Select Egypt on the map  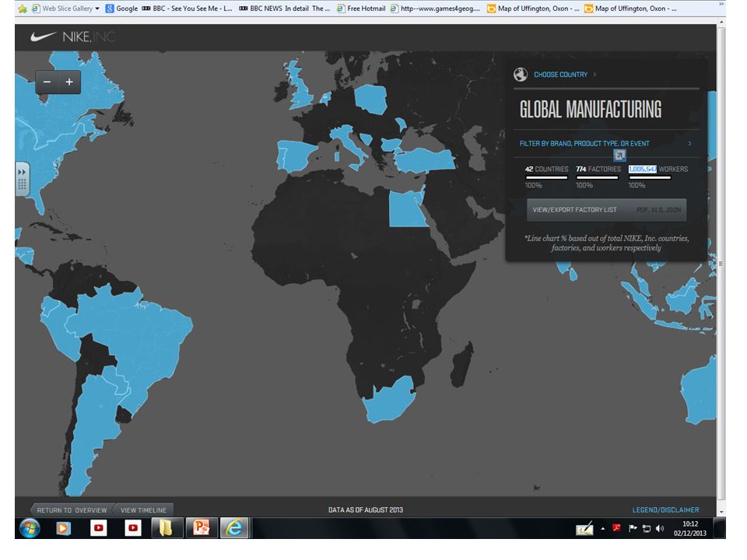[406, 209]
